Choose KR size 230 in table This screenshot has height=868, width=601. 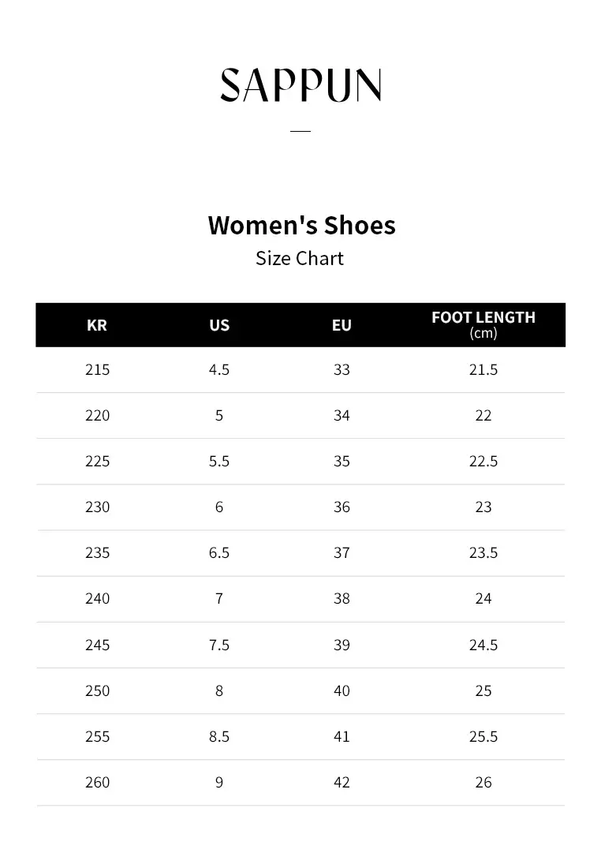tap(98, 507)
